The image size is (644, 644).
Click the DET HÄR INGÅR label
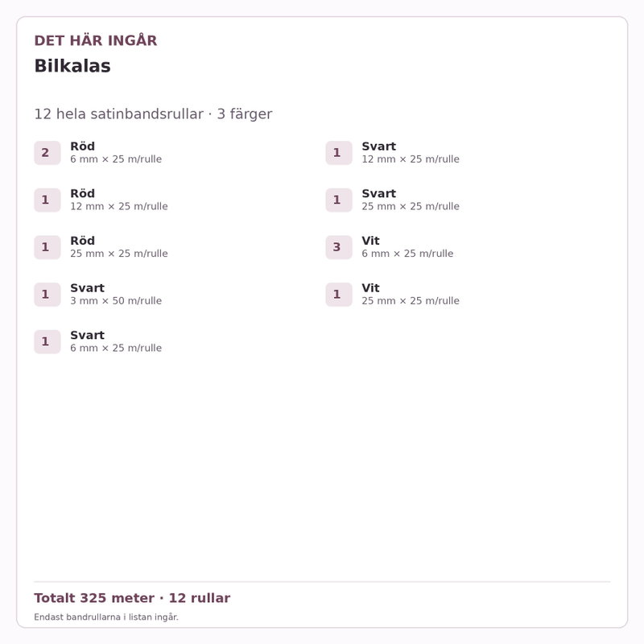point(96,40)
